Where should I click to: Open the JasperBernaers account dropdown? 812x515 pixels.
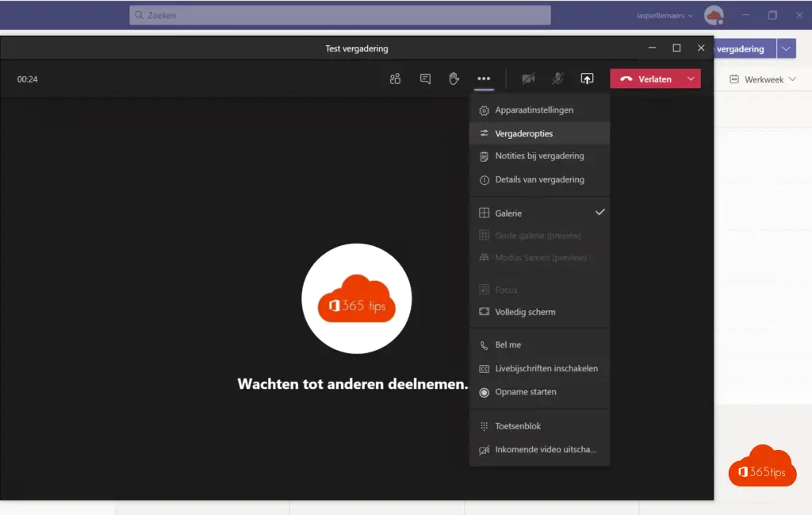pyautogui.click(x=665, y=16)
